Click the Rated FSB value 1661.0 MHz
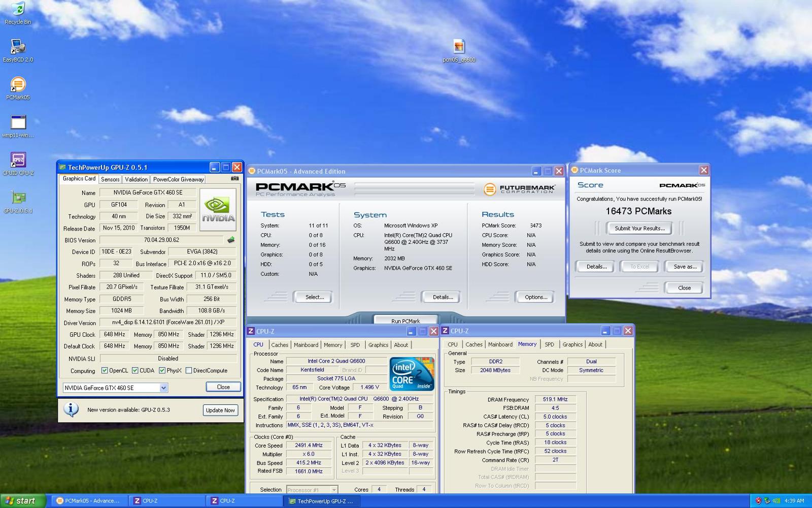The height and width of the screenshot is (508, 812). point(309,471)
